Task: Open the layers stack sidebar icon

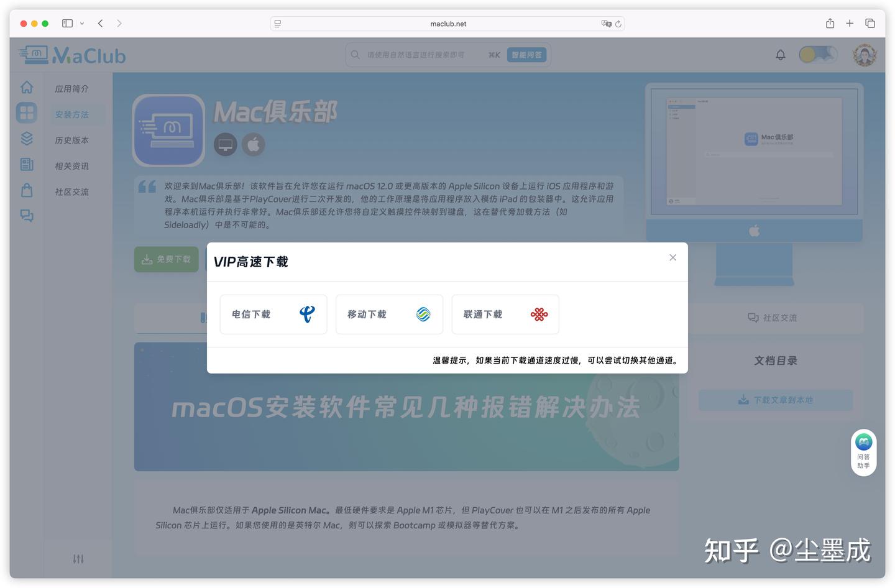Action: [27, 138]
